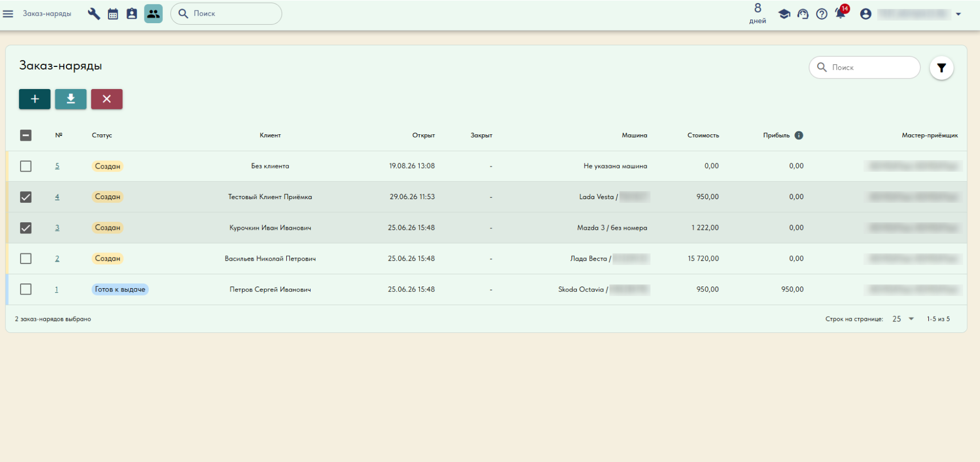Click the top bar search field

pos(226,14)
